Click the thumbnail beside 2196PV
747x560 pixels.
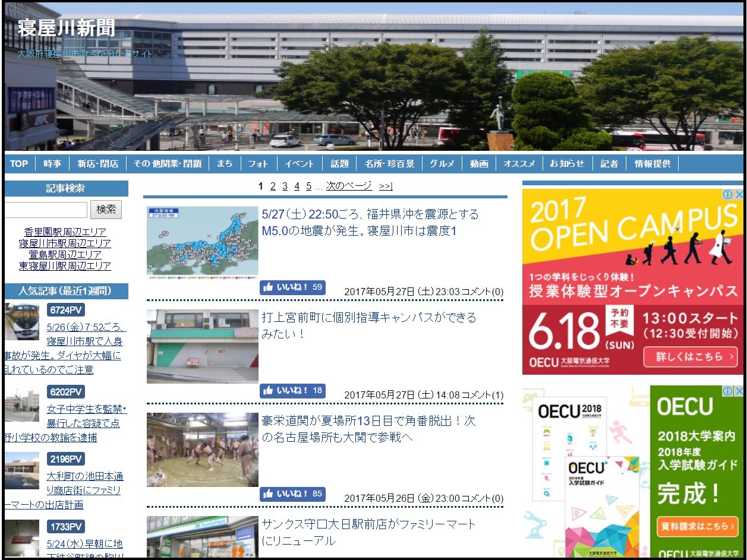click(x=22, y=470)
